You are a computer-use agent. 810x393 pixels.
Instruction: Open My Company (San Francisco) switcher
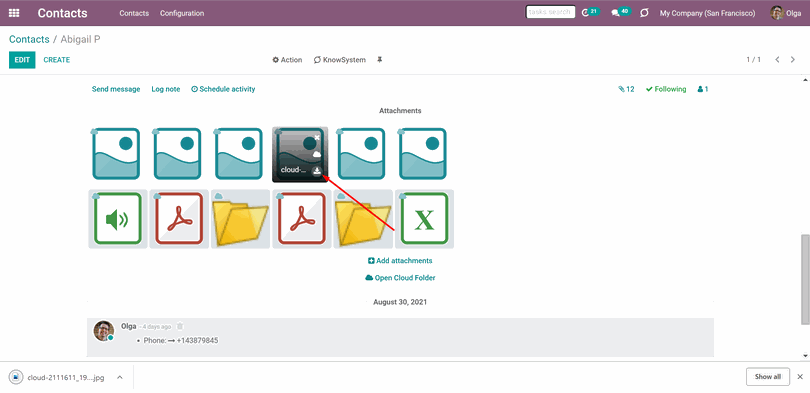click(707, 13)
